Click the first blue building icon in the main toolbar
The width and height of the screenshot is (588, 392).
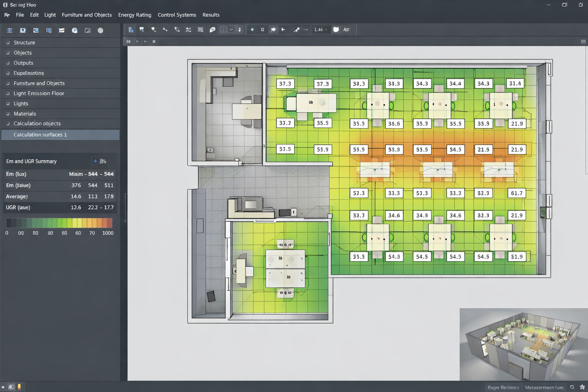point(131,29)
